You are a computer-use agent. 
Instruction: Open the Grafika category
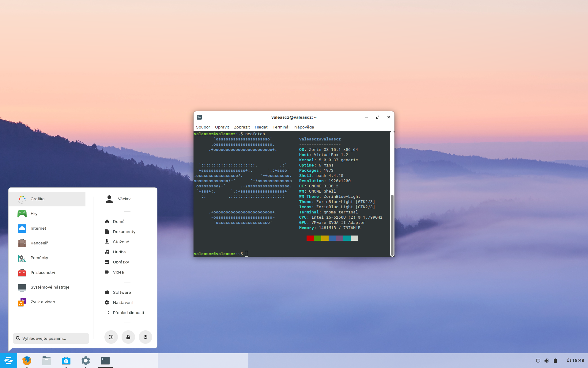pos(47,199)
